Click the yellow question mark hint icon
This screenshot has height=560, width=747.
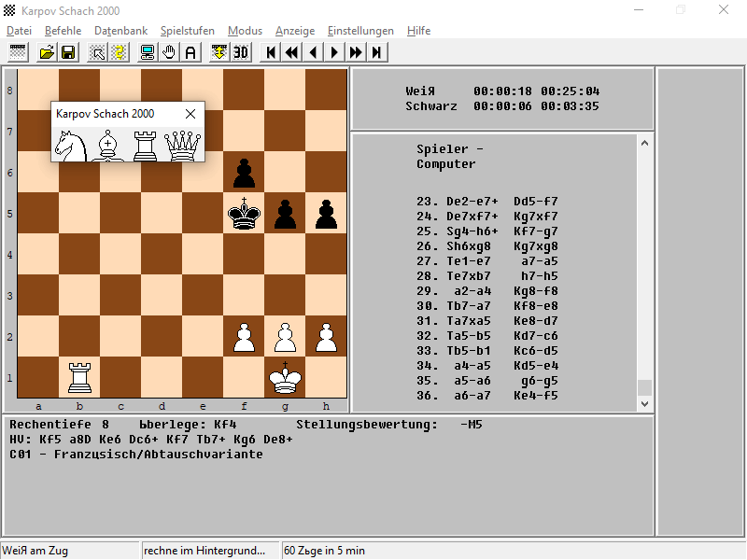[120, 52]
